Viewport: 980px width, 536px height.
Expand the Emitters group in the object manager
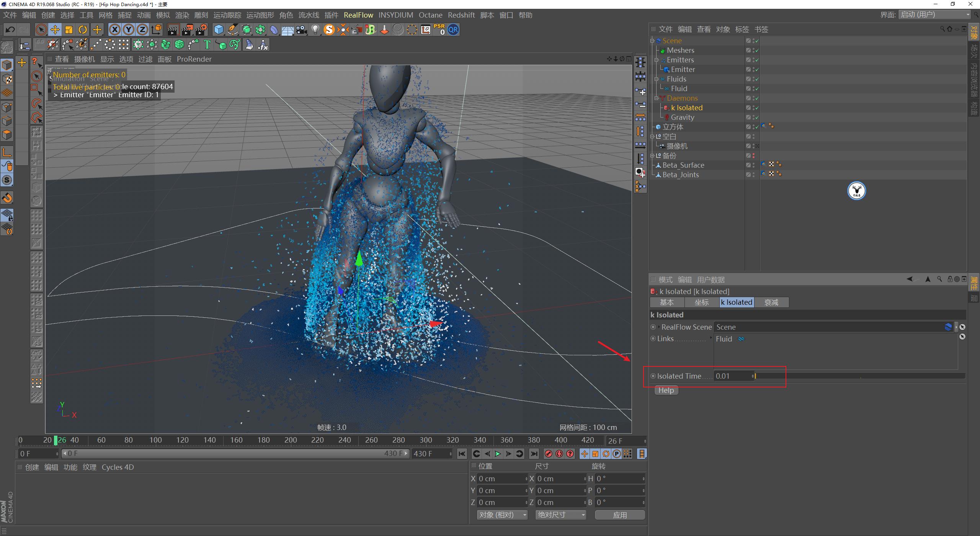[x=657, y=60]
